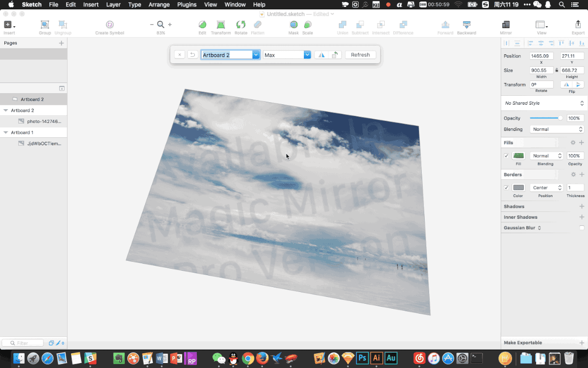Click the Insert toolbar button

click(x=9, y=25)
